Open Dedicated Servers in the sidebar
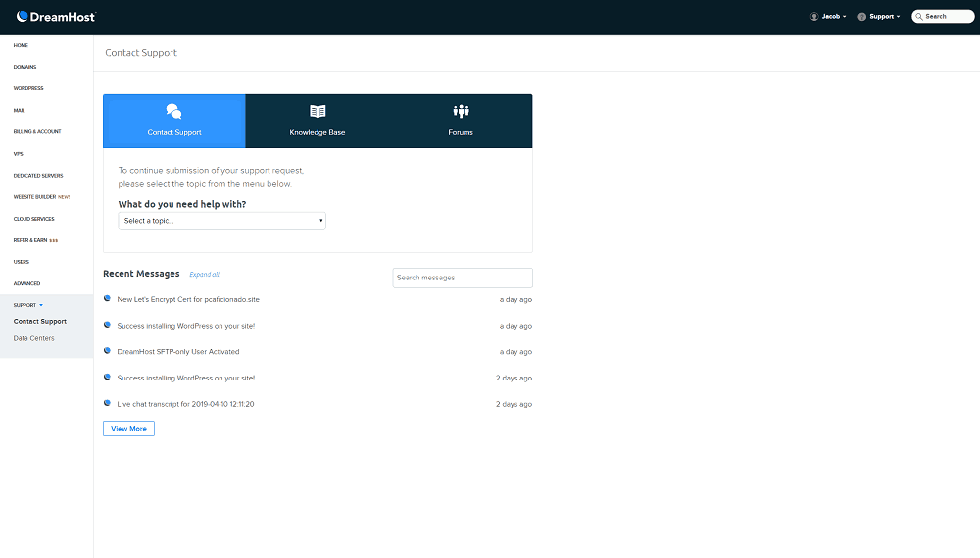This screenshot has height=558, width=980. 38,176
